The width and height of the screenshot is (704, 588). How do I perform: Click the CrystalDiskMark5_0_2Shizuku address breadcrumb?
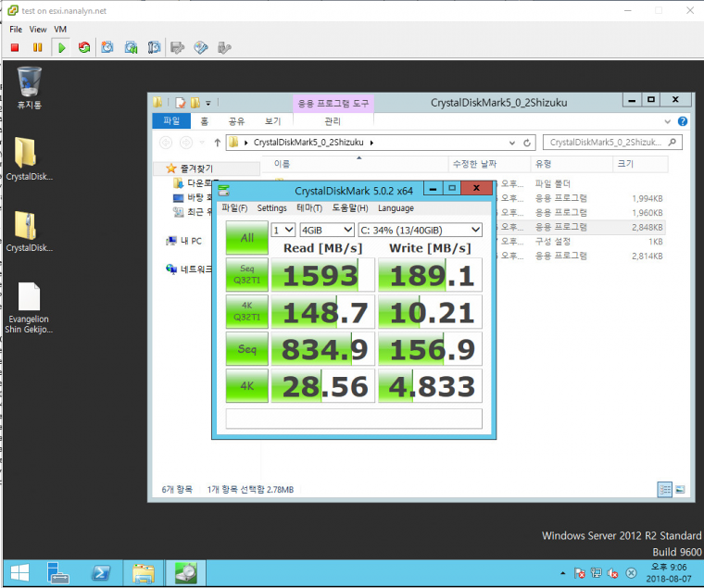click(308, 143)
